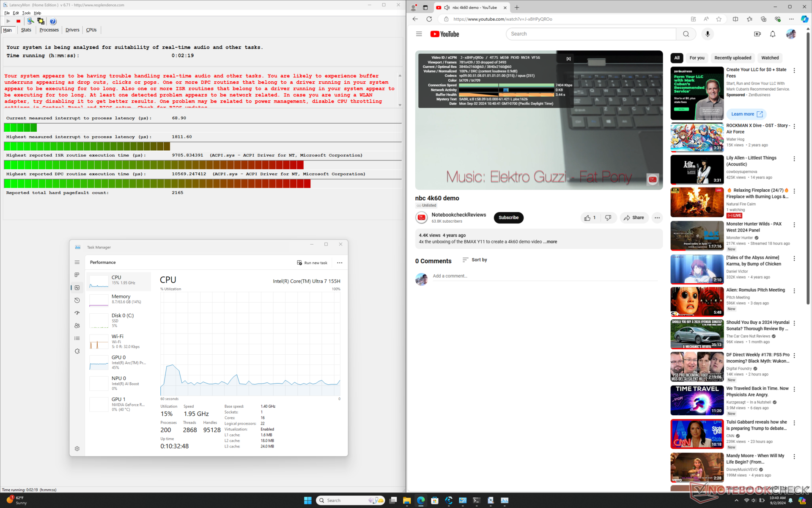
Task: Click the LatencyMon help question mark icon
Action: tap(53, 21)
